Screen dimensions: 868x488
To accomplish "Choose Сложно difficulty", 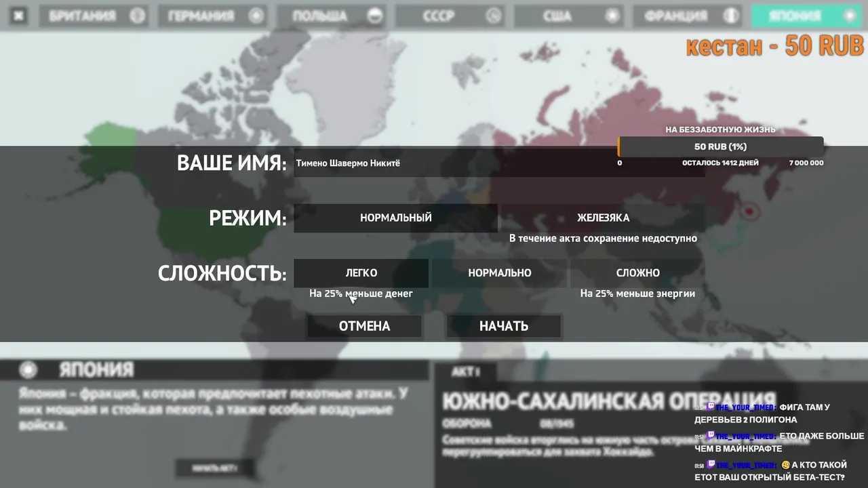I will pos(638,273).
